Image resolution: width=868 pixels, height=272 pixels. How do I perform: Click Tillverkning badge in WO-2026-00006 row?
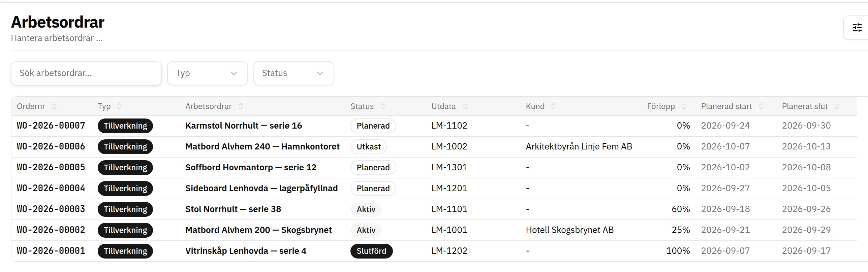pos(125,147)
